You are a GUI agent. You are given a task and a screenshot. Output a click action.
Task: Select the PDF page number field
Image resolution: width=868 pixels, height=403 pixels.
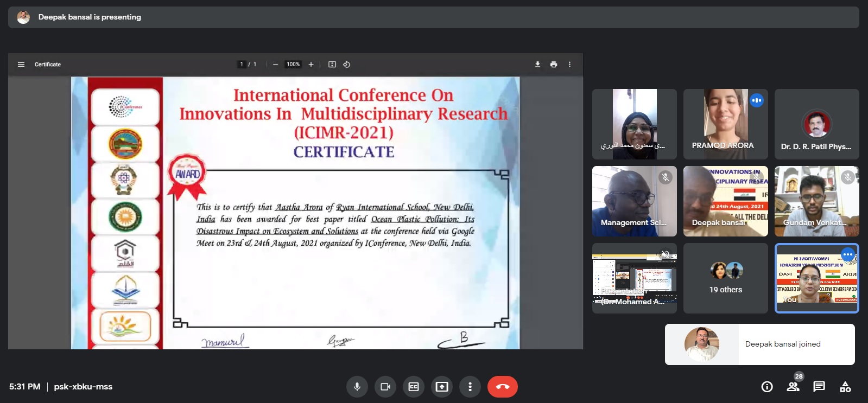point(242,65)
